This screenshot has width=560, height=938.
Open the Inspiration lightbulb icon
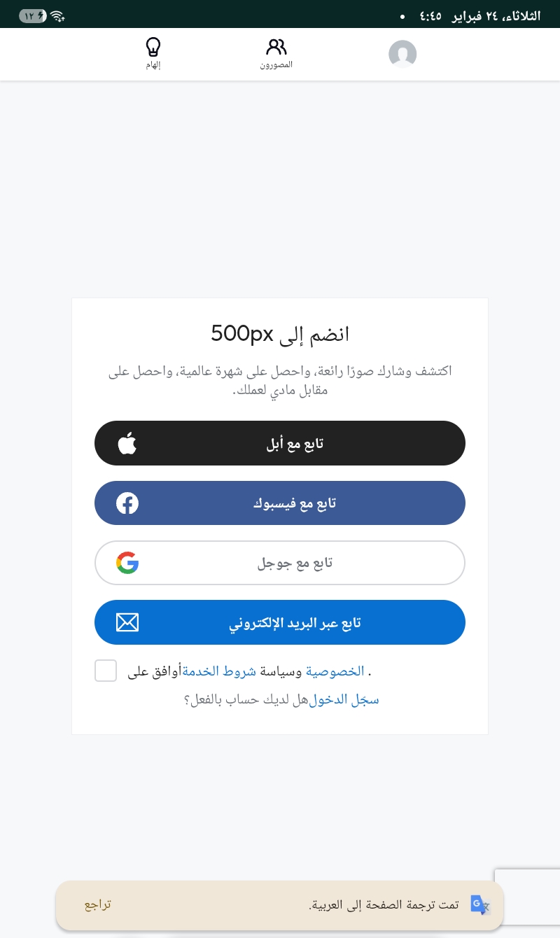(x=153, y=48)
